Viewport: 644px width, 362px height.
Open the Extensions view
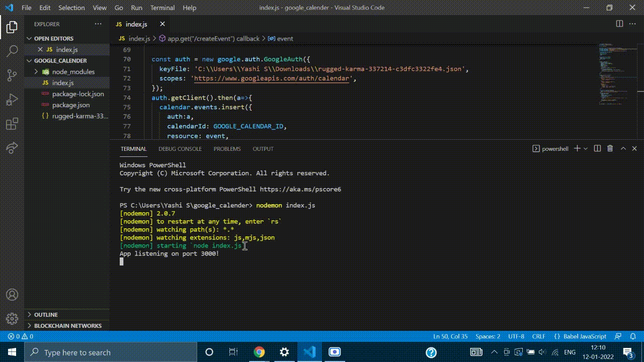click(x=12, y=124)
